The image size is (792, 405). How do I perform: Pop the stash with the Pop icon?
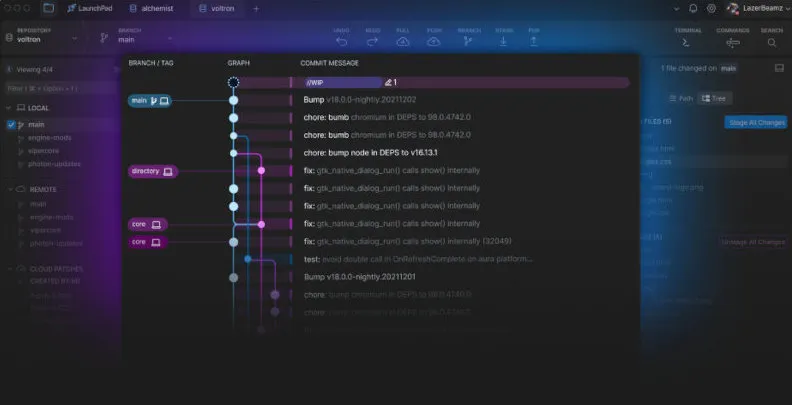click(x=533, y=42)
